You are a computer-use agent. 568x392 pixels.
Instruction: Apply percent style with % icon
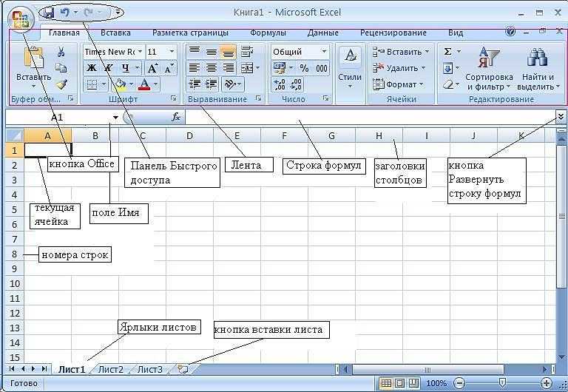(x=304, y=68)
